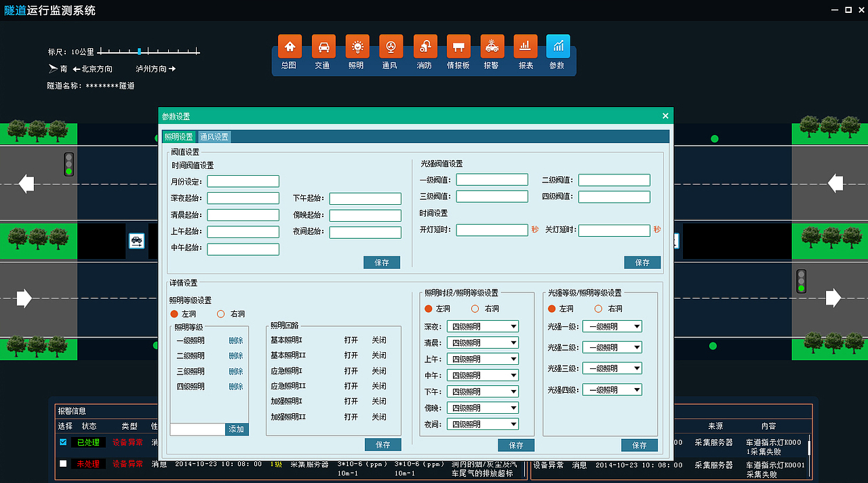Click the south direction compass arrow icon
This screenshot has height=483, width=868.
pyautogui.click(x=53, y=69)
